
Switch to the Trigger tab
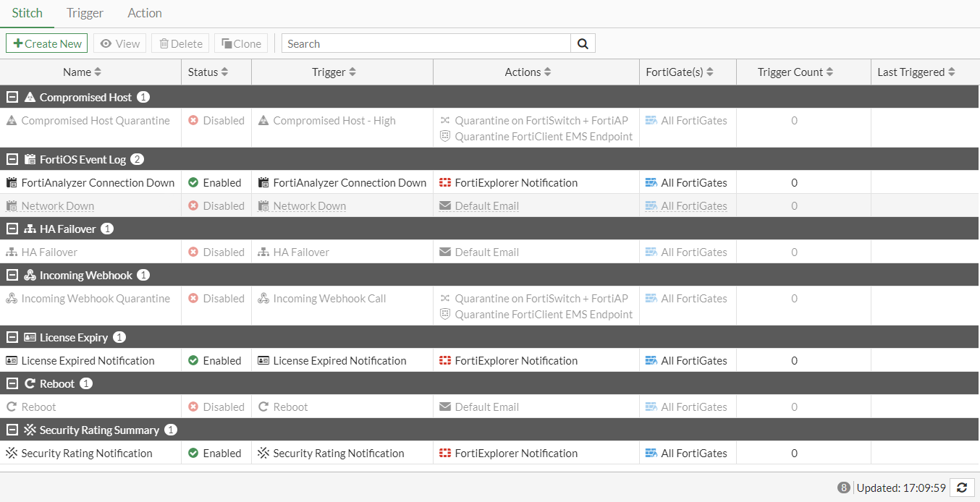[x=85, y=13]
